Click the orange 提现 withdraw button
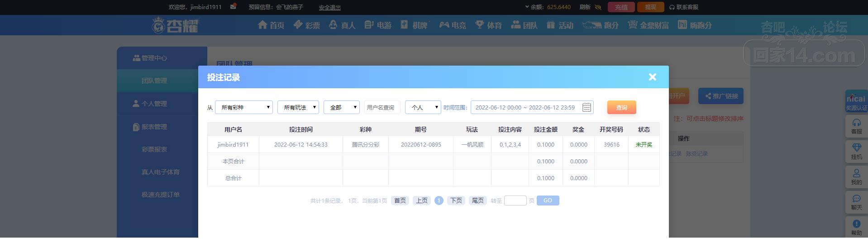 pos(650,7)
